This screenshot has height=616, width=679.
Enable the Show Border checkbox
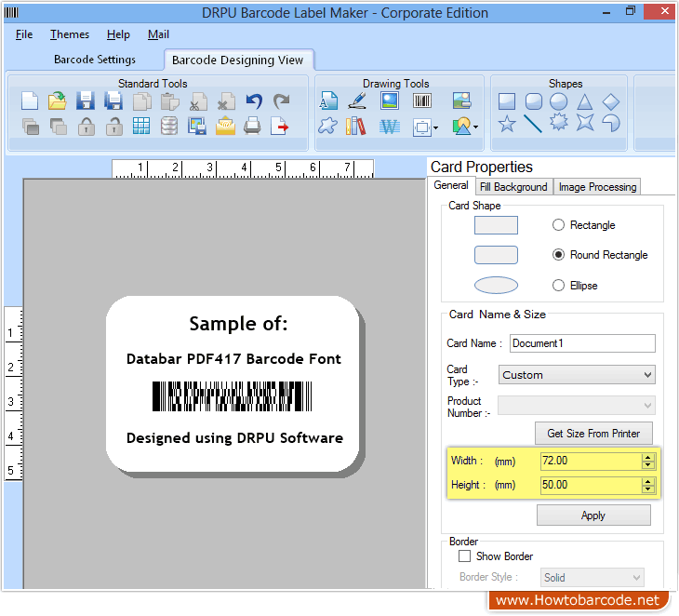(x=465, y=556)
